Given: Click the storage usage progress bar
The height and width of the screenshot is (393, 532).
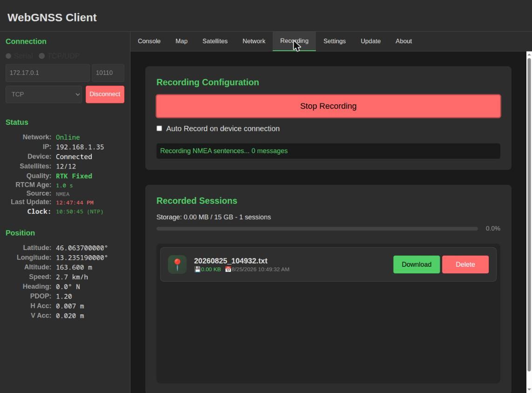Looking at the screenshot, I should pyautogui.click(x=317, y=229).
